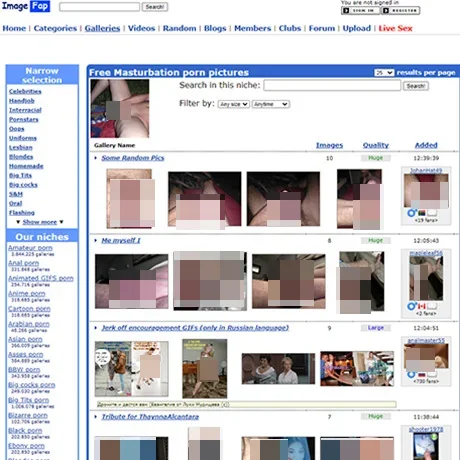Open the BBW niche link
Viewport: 460px width, 460px height.
[24, 370]
